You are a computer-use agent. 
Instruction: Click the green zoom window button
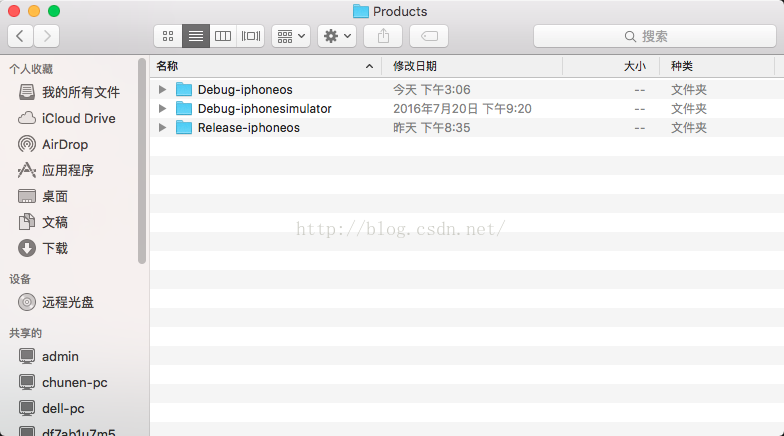pos(54,11)
